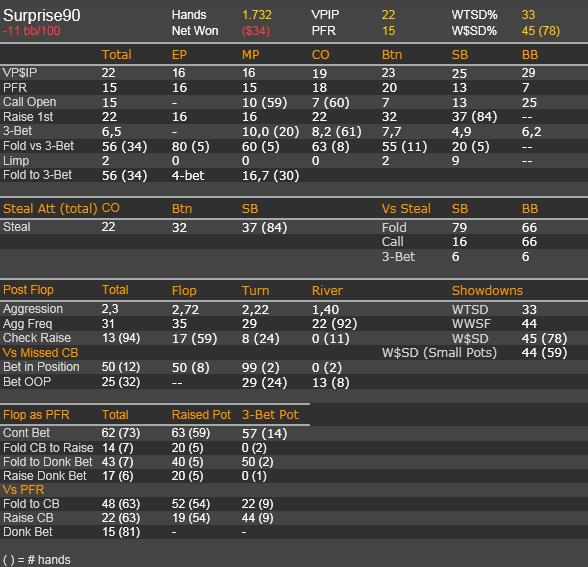Image resolution: width=588 pixels, height=567 pixels.
Task: Select the Fold vs 3-Bet row label
Action: coord(38,146)
